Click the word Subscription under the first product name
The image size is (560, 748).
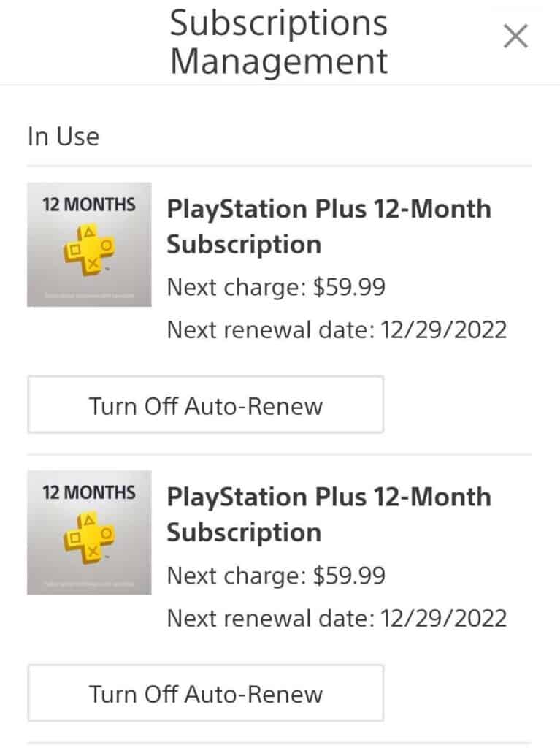[x=244, y=245]
